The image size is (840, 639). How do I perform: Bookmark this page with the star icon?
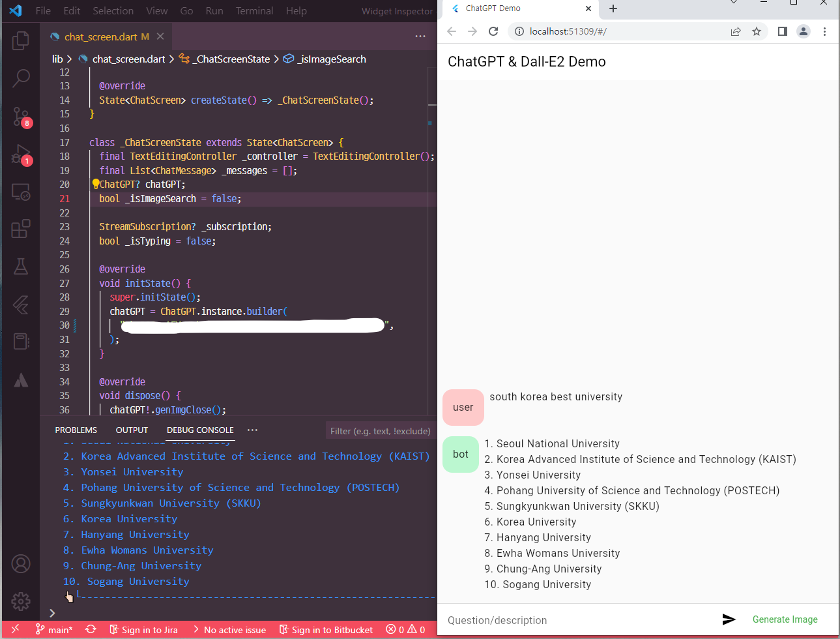point(757,31)
